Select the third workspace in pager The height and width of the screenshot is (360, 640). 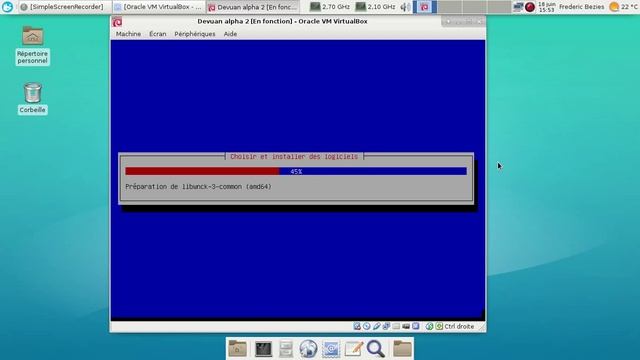(474, 7)
